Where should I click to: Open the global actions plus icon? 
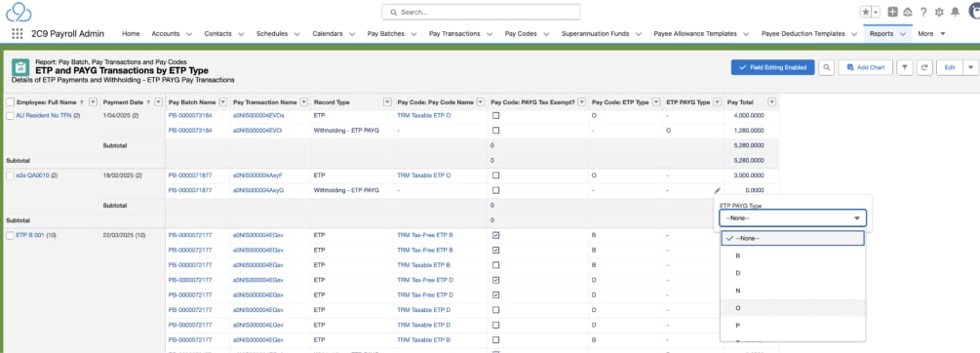tap(892, 12)
